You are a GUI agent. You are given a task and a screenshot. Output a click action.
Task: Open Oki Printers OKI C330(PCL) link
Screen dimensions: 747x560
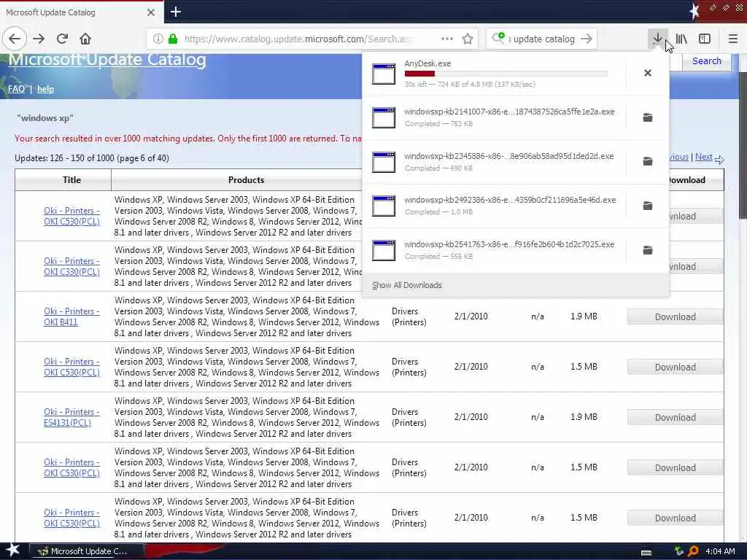[x=71, y=266]
